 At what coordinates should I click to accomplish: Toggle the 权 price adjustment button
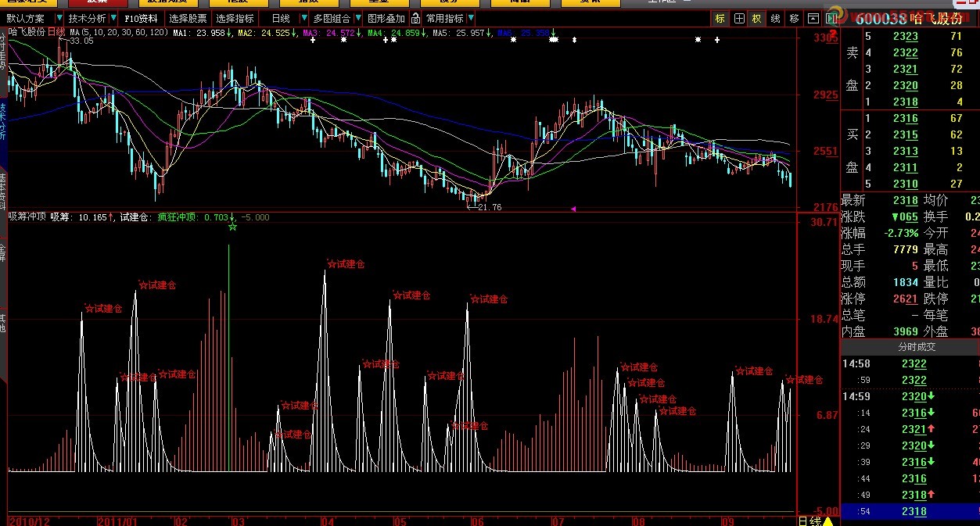757,18
